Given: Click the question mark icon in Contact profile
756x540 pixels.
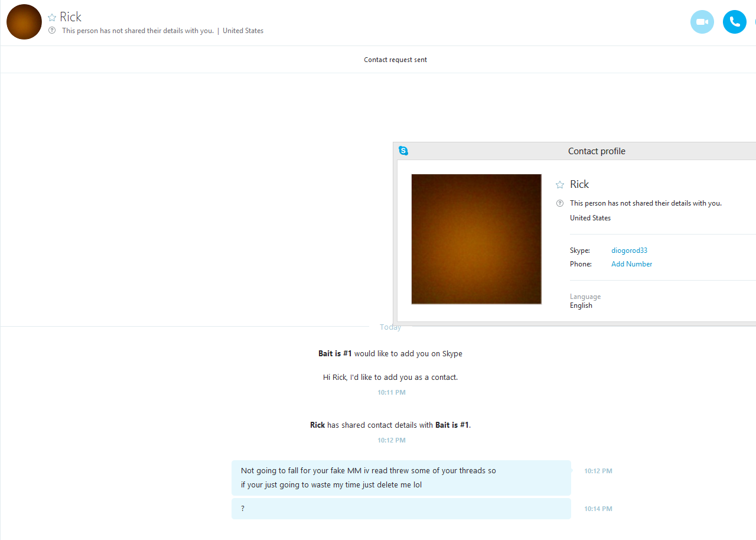Looking at the screenshot, I should [x=560, y=203].
